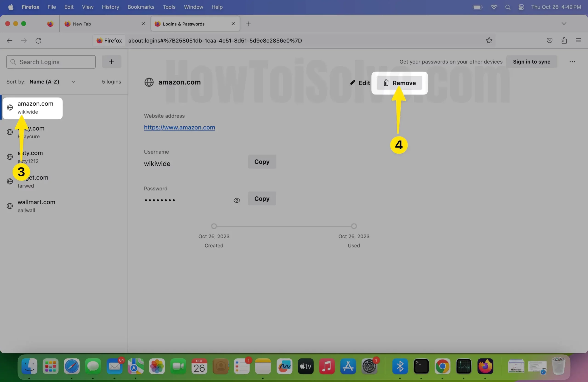Open Sort by Name (A-Z) dropdown
This screenshot has width=588, height=382.
point(52,82)
